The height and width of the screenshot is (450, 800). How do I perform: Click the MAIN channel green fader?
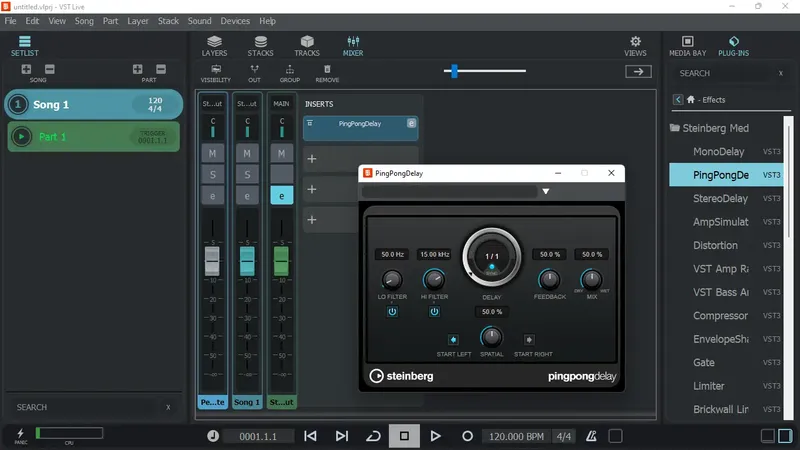point(281,261)
